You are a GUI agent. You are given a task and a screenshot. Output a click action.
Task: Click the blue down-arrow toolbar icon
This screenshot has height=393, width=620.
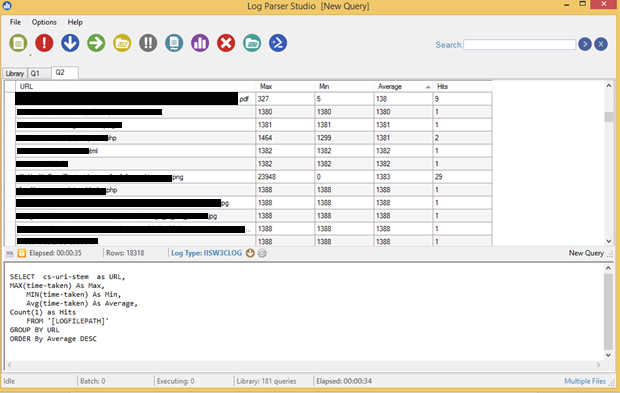pos(70,43)
